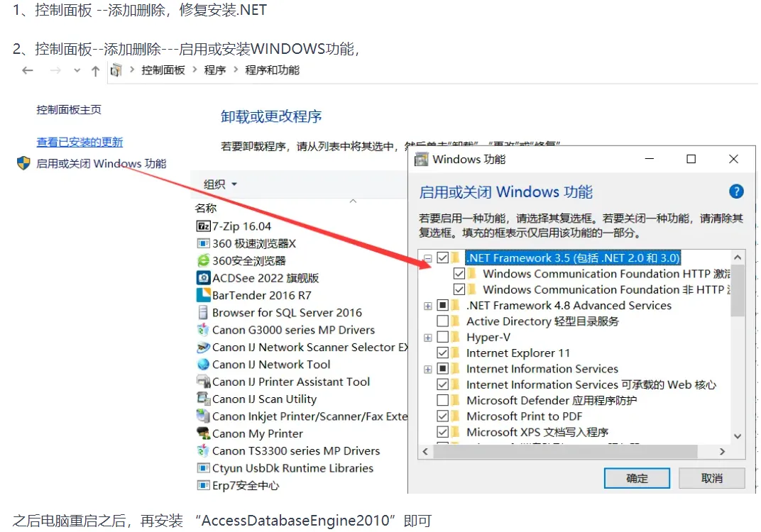
Task: Click the Canon IJ Network Tool icon
Action: (x=203, y=364)
